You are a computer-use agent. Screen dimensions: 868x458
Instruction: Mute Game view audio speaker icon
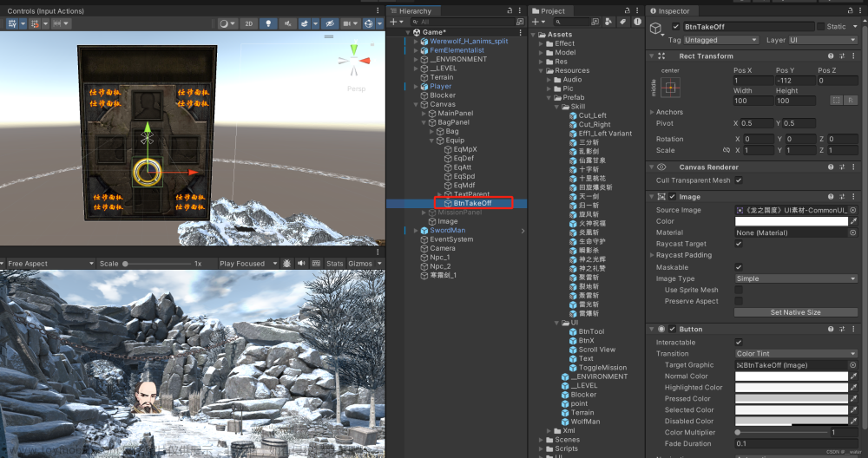click(x=301, y=264)
